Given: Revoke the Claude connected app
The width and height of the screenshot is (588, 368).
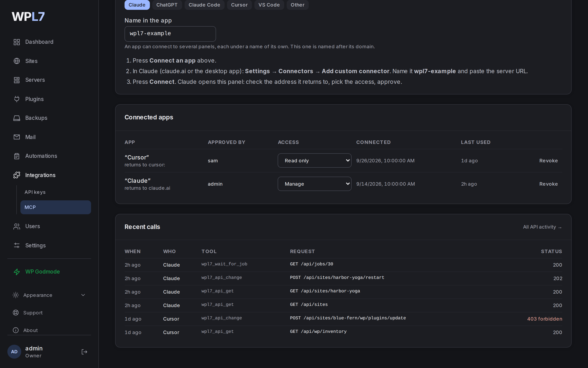Looking at the screenshot, I should (548, 184).
